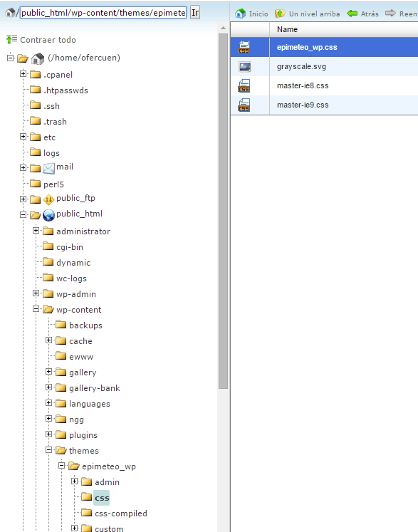Image resolution: width=418 pixels, height=532 pixels.
Task: Select the epimeteo_wp.css file row
Action: (324, 47)
